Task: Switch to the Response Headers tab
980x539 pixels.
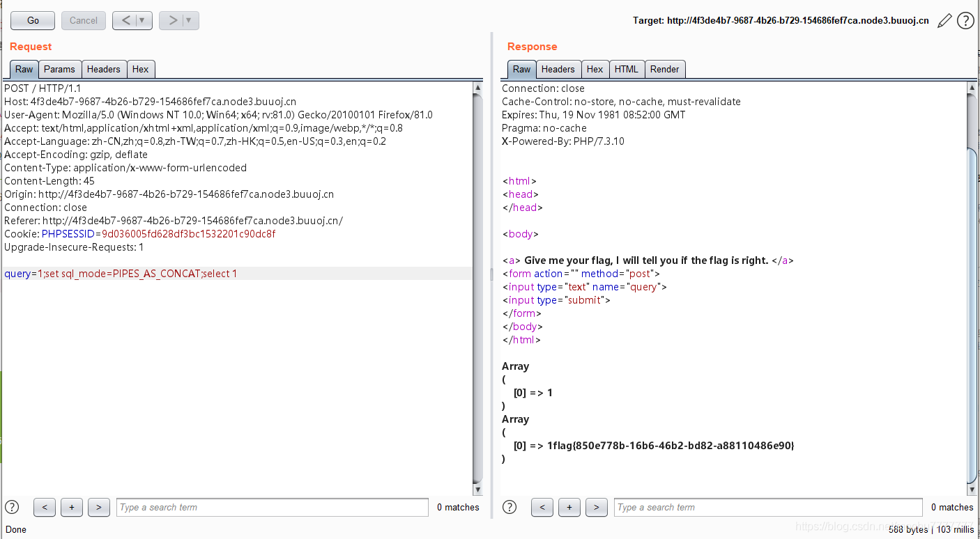Action: pyautogui.click(x=558, y=69)
